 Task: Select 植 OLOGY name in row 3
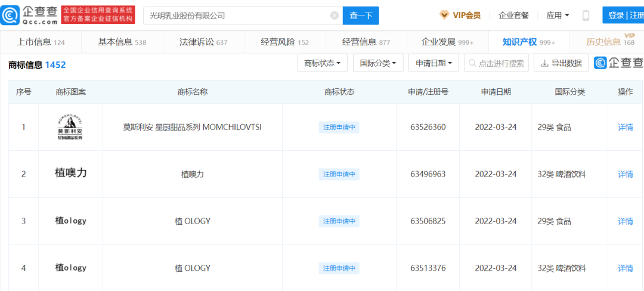point(192,221)
